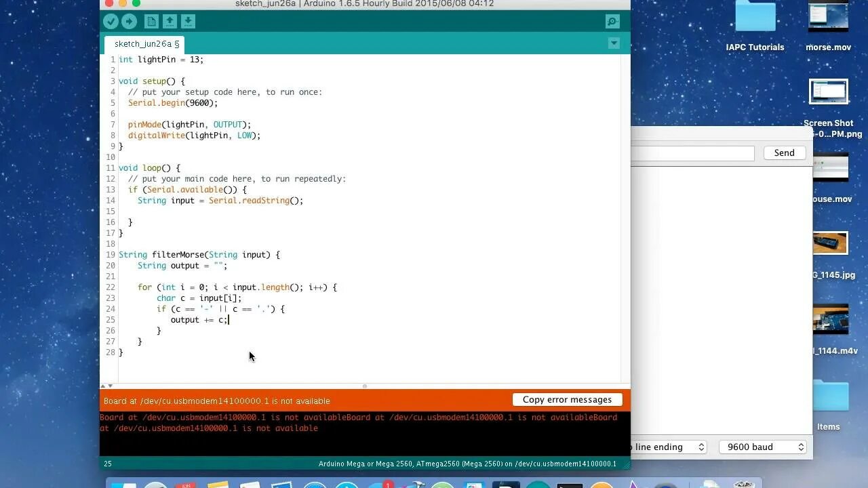Open the 9600 baud dropdown
Image resolution: width=868 pixels, height=488 pixels.
click(x=762, y=447)
